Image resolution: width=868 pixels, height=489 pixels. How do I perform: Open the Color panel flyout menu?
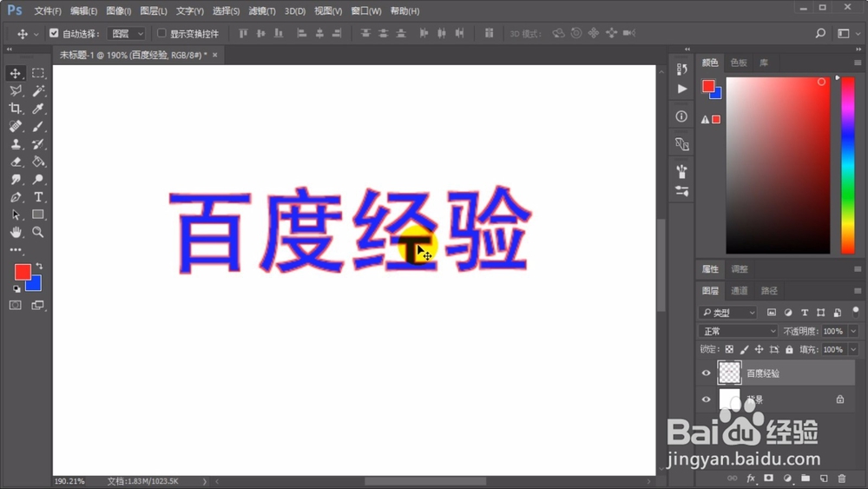tap(858, 63)
